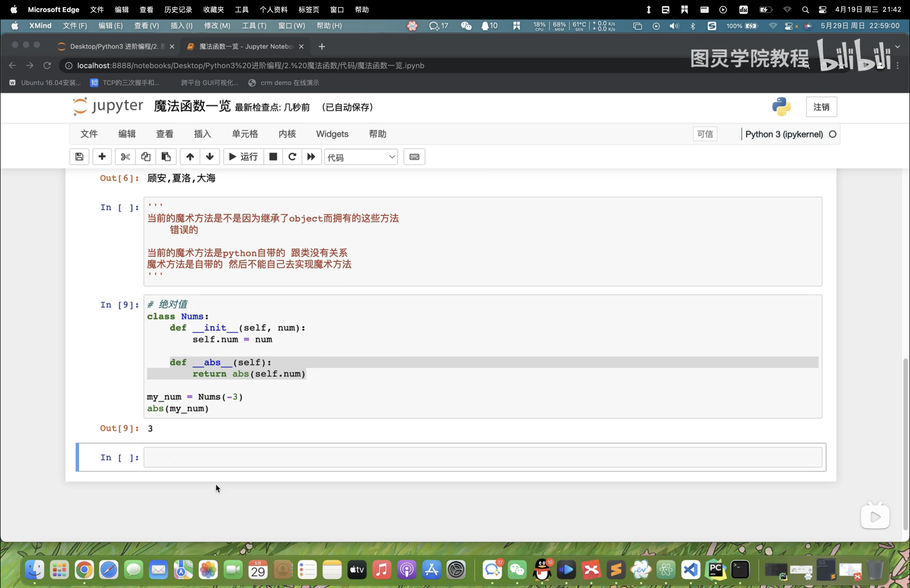Cut selected cells with scissors icon
Viewport: 910px width, 588px height.
pos(125,157)
